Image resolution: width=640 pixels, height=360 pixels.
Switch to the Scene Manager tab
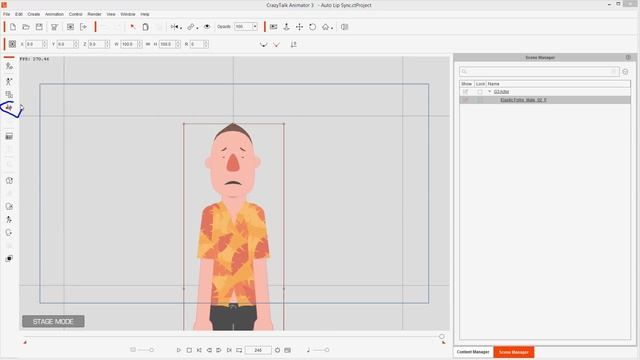click(513, 352)
